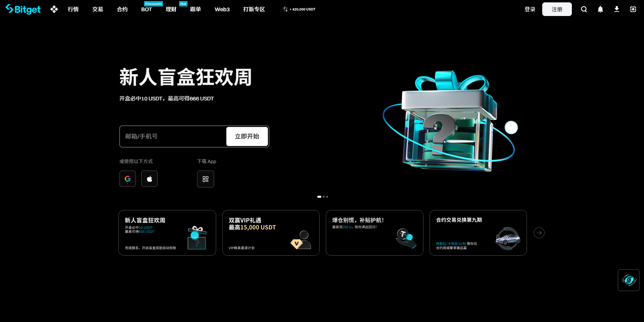Show the QR code to download the App
Screen dimensions: 644x322
(x=206, y=179)
